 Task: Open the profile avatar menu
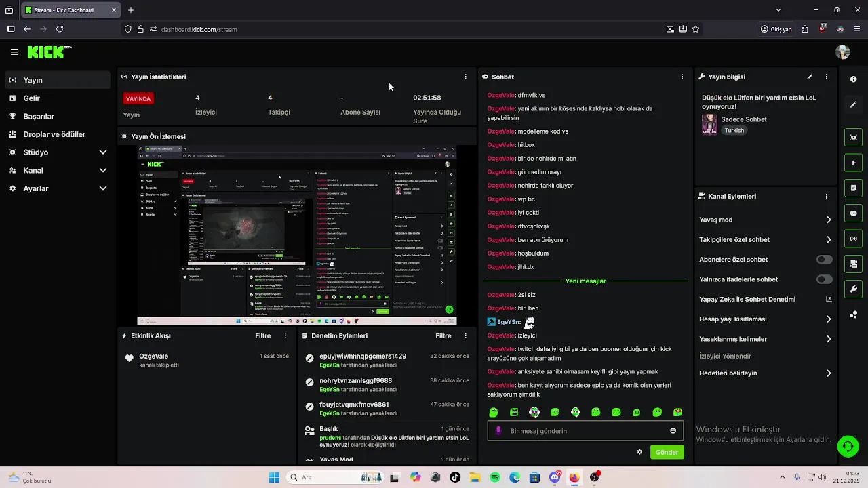pos(843,52)
